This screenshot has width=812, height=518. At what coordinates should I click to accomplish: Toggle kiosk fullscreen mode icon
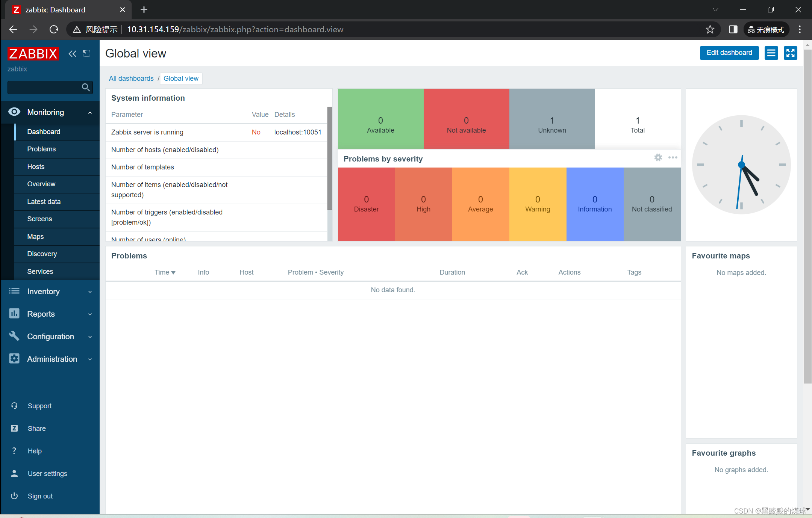(790, 53)
